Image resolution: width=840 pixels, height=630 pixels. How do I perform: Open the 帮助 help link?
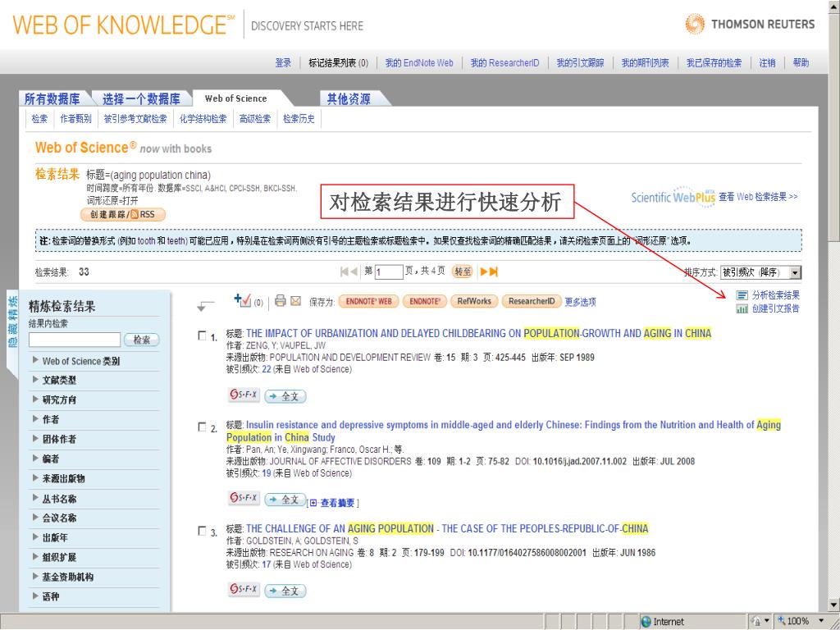coord(801,62)
